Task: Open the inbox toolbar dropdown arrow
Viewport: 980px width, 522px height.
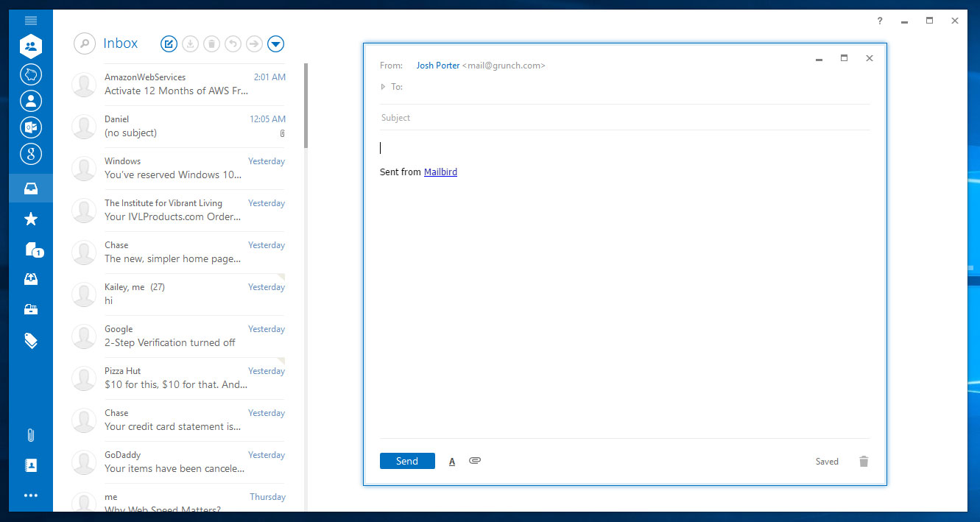Action: [275, 44]
